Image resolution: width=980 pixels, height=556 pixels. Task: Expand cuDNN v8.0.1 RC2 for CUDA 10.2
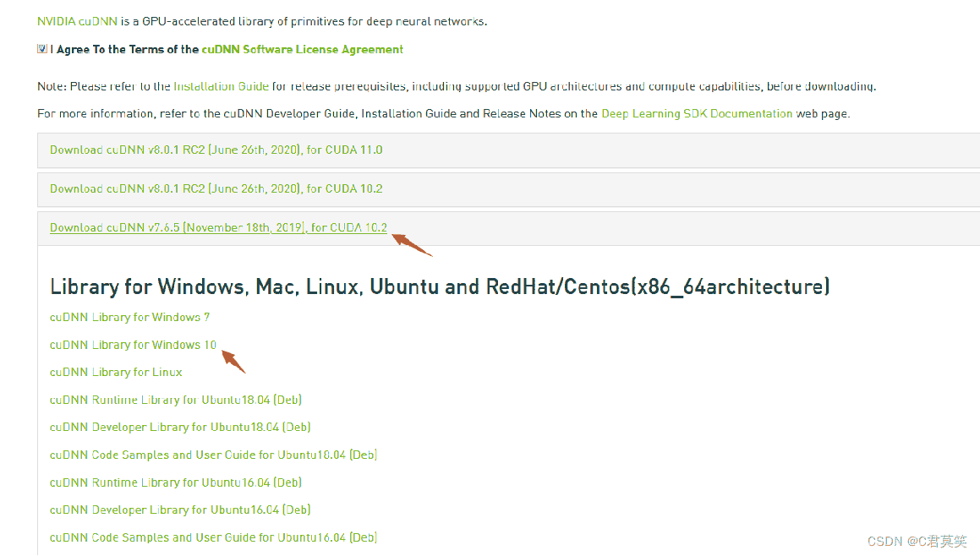(216, 188)
